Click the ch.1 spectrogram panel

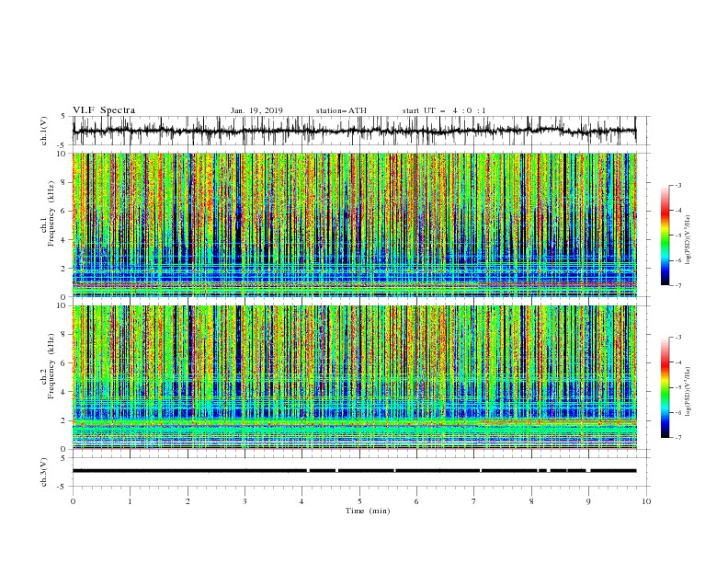tap(355, 224)
